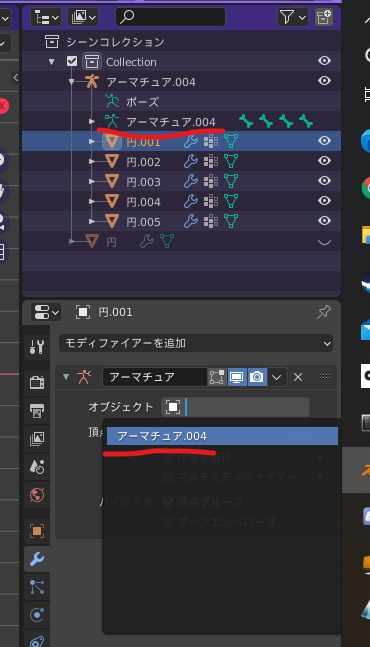The image size is (370, 647).
Task: Select the 円.005 object row
Action: (181, 222)
